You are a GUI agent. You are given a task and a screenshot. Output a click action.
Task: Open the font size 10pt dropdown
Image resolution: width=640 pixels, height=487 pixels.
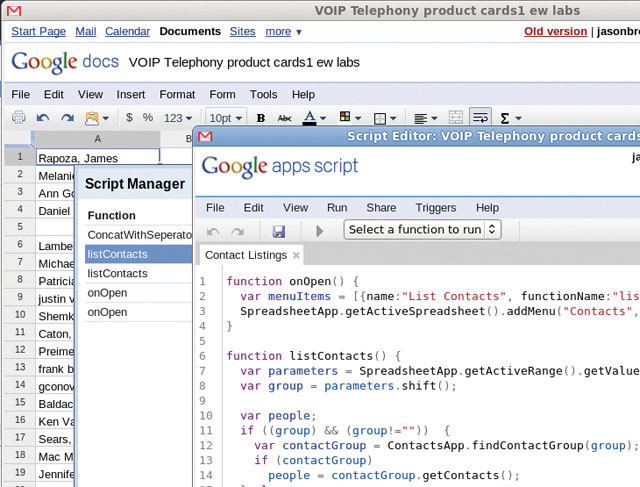(x=227, y=117)
